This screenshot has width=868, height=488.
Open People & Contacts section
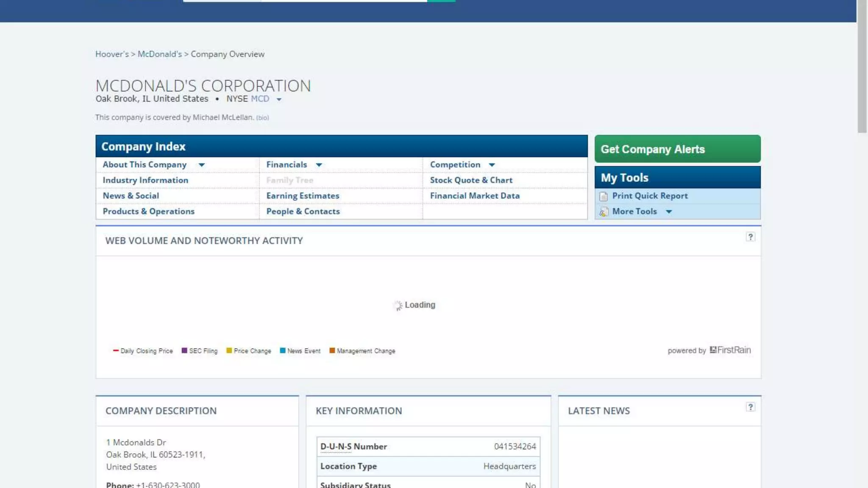pyautogui.click(x=303, y=211)
